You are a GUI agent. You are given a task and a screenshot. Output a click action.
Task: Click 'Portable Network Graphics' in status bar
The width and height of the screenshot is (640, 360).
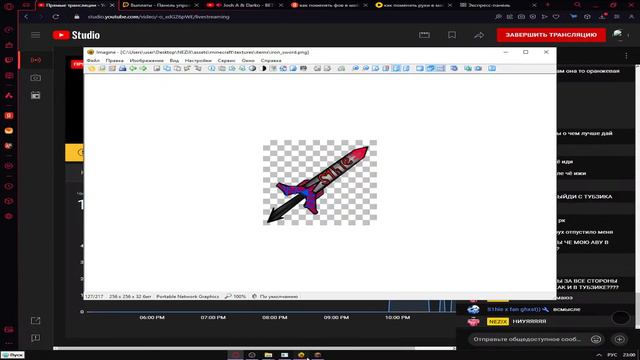(187, 296)
